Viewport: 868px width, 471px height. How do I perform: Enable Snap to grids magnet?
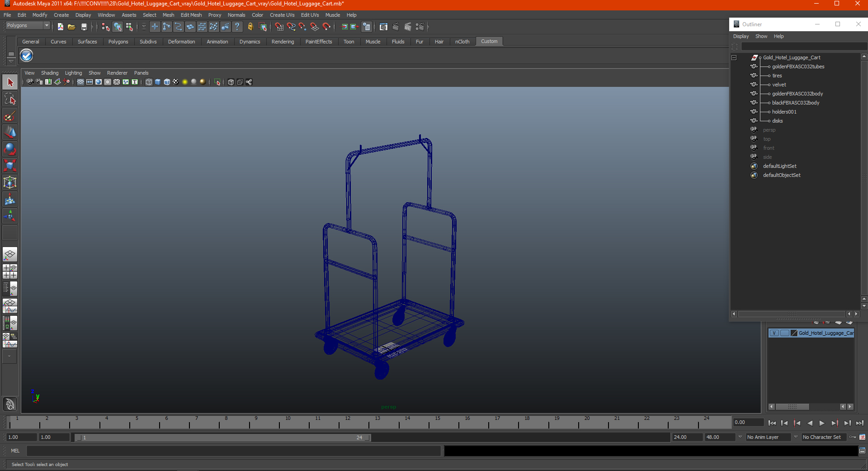point(279,27)
